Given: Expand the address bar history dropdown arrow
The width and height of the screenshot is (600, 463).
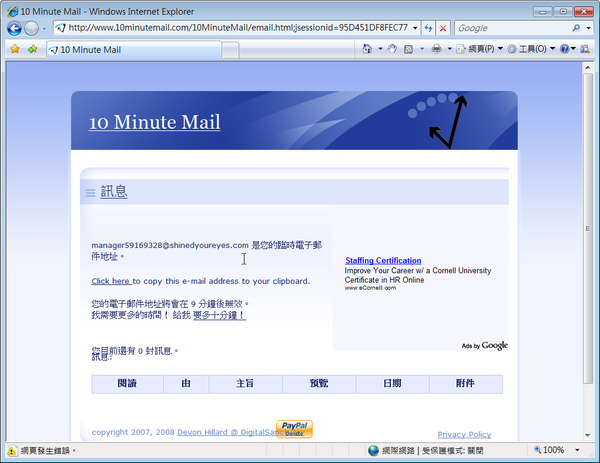Looking at the screenshot, I should pyautogui.click(x=415, y=28).
